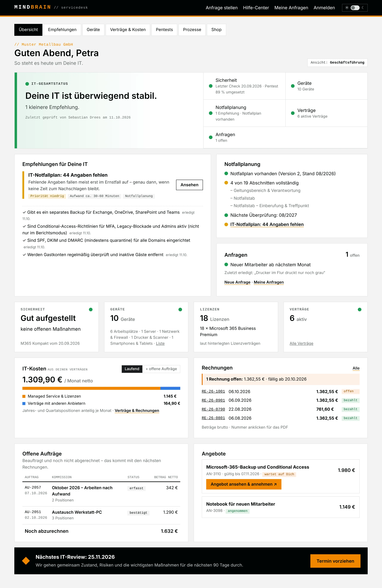Click the orange diamond icon beside IT-Review
The width and height of the screenshot is (382, 588).
pos(26,561)
